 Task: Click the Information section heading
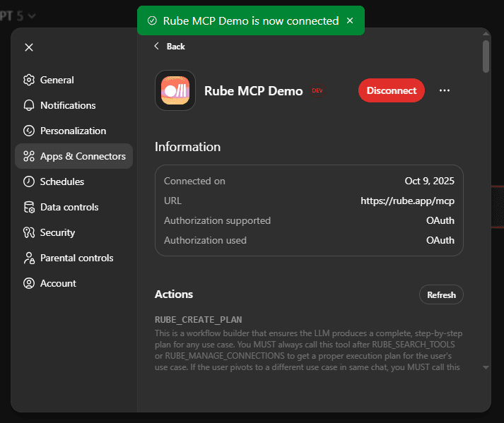tap(188, 147)
